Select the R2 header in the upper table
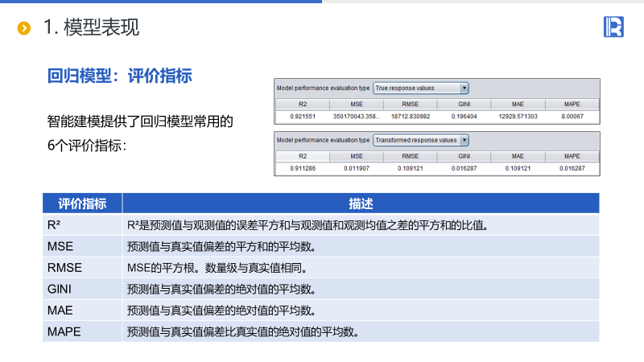644x362 pixels. coord(303,105)
